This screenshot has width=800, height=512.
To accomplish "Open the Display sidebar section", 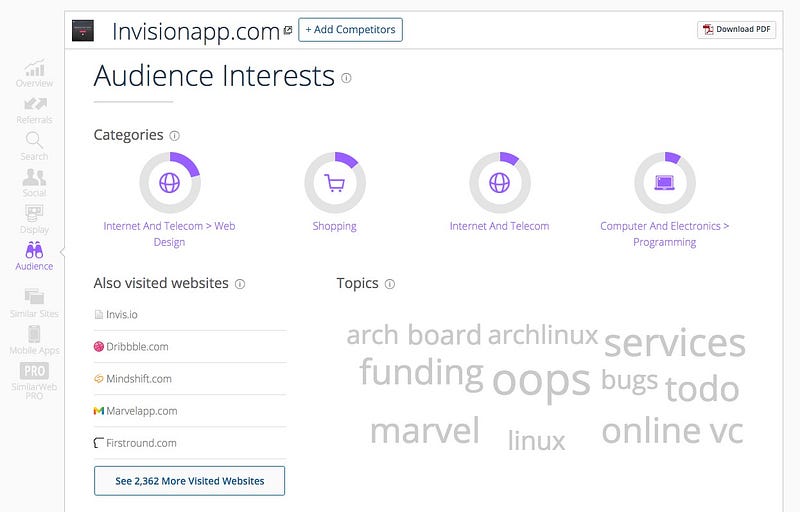I will (34, 220).
